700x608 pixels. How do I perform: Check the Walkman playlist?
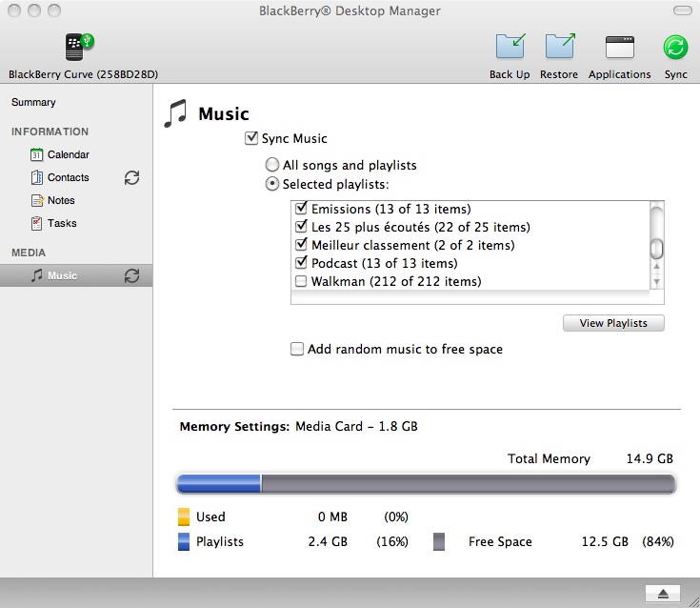click(x=301, y=281)
